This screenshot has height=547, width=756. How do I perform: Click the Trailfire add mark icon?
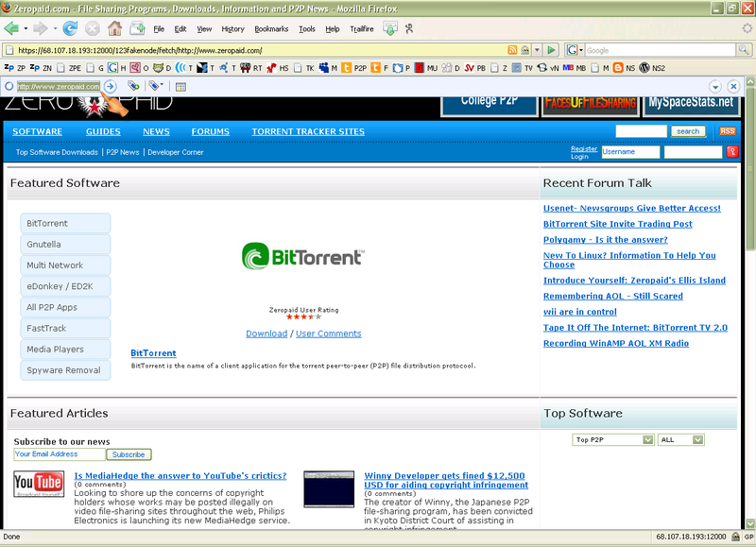[x=133, y=86]
